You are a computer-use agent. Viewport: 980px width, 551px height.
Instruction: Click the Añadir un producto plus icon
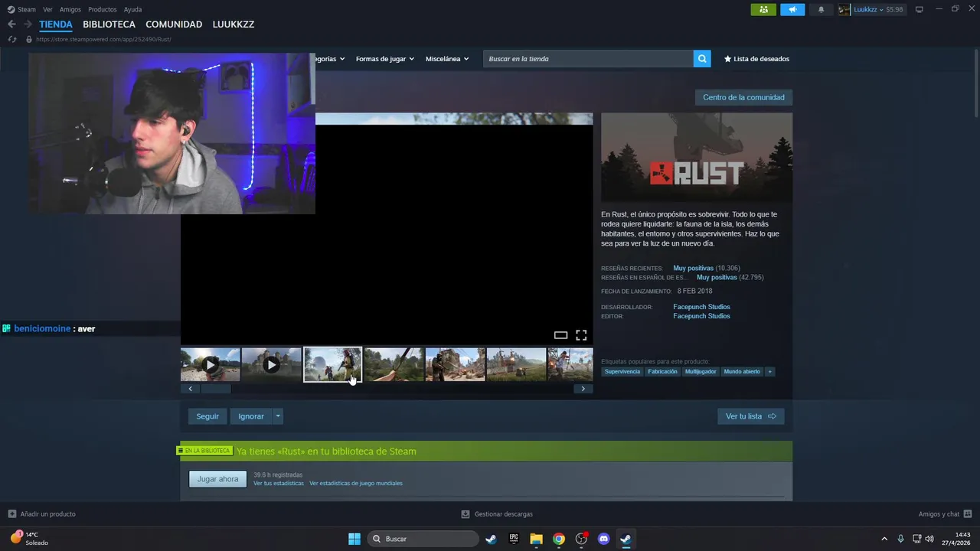(11, 514)
